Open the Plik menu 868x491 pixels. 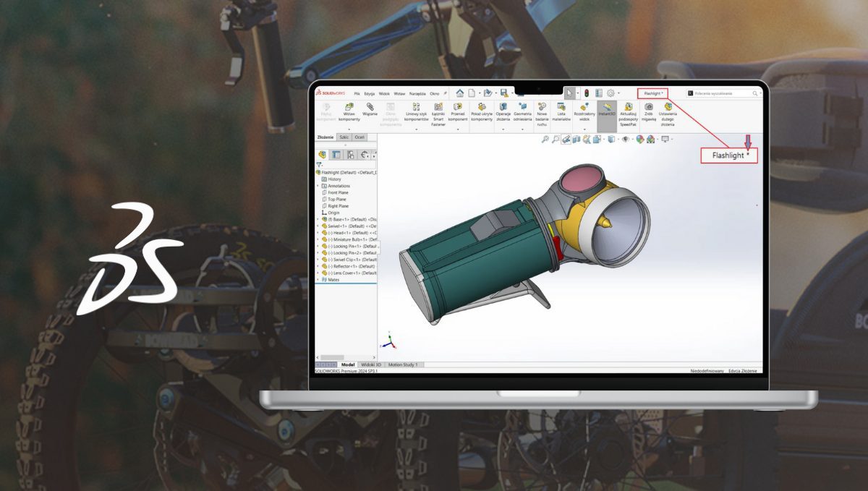[357, 94]
